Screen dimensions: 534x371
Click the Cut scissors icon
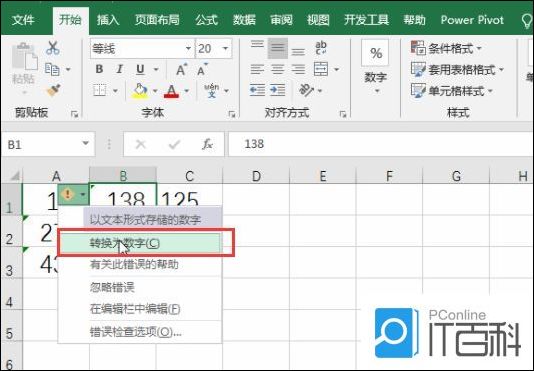click(53, 48)
